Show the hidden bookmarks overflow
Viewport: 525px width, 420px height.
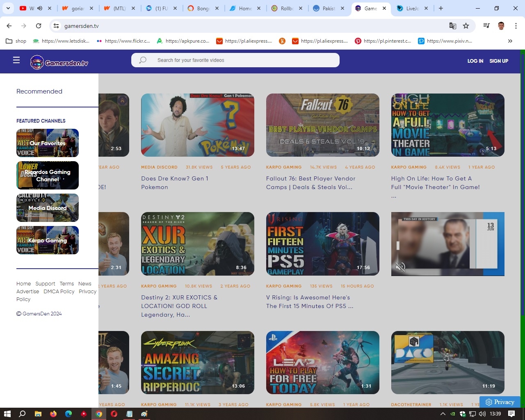click(510, 41)
